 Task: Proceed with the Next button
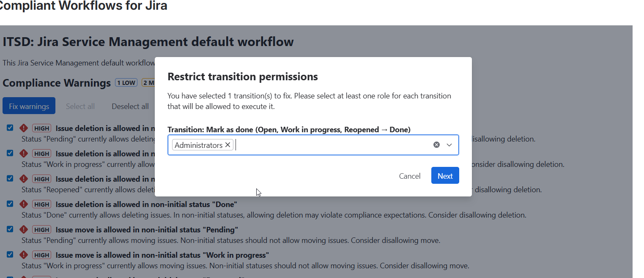445,176
